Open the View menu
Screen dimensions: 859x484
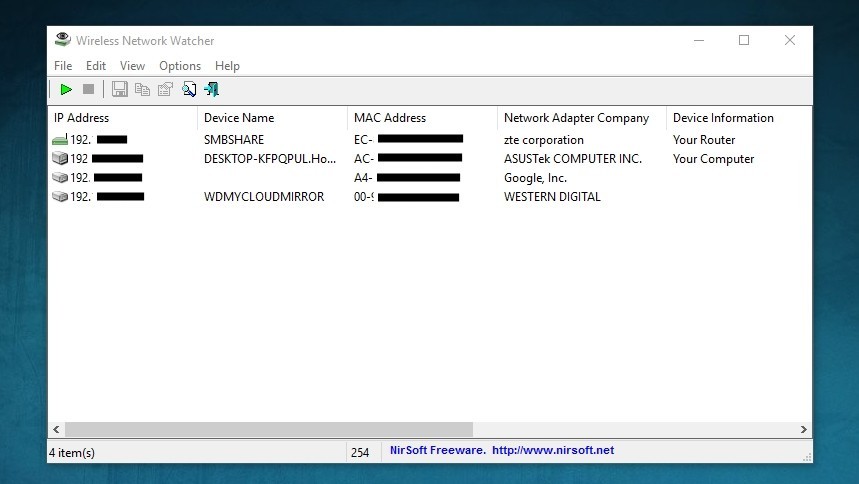(132, 66)
